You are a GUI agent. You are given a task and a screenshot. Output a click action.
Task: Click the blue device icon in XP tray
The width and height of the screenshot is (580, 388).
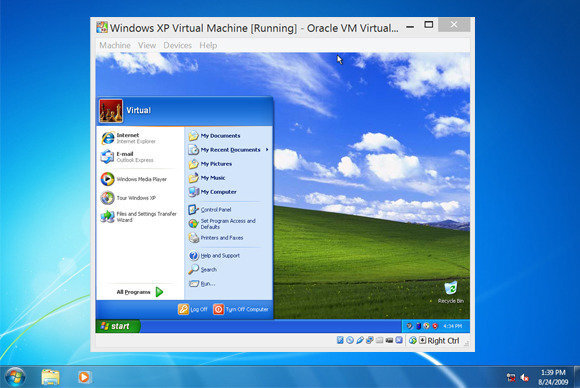(418, 326)
